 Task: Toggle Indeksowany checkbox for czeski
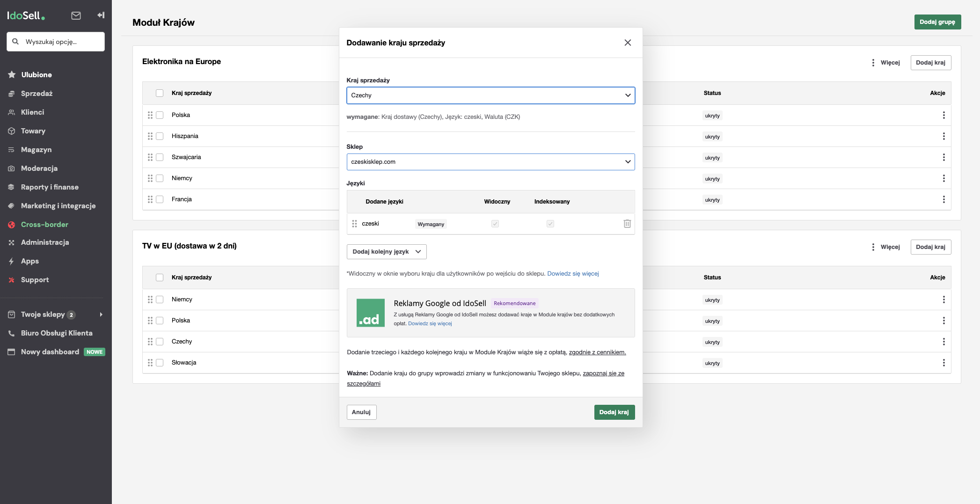click(x=550, y=224)
